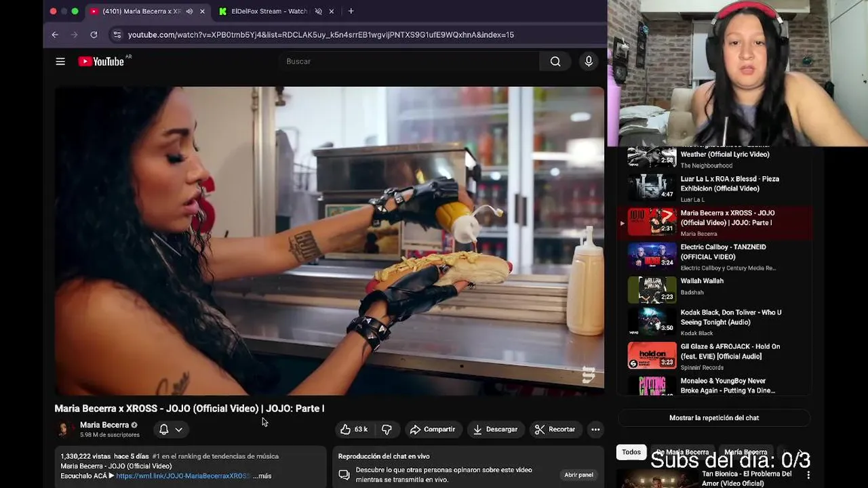Click the browser forward arrow
Image resolution: width=868 pixels, height=488 pixels.
point(75,35)
